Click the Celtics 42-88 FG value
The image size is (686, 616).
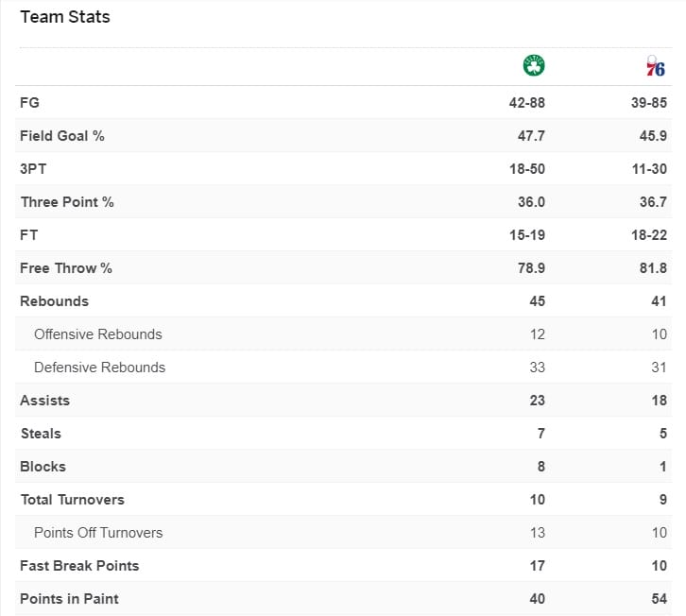click(526, 102)
